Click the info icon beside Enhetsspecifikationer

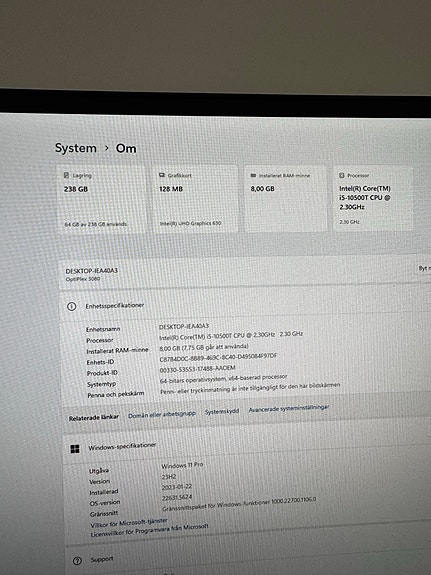coord(72,306)
